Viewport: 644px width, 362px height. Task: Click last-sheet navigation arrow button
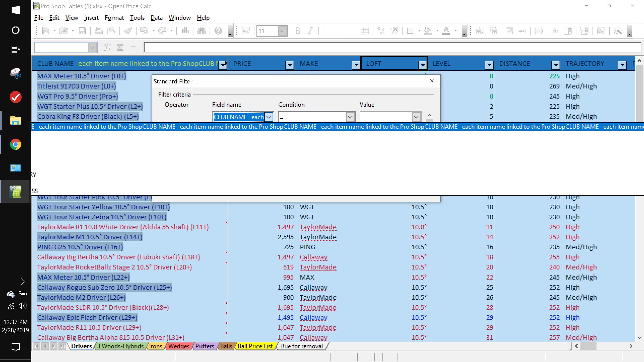62,346
